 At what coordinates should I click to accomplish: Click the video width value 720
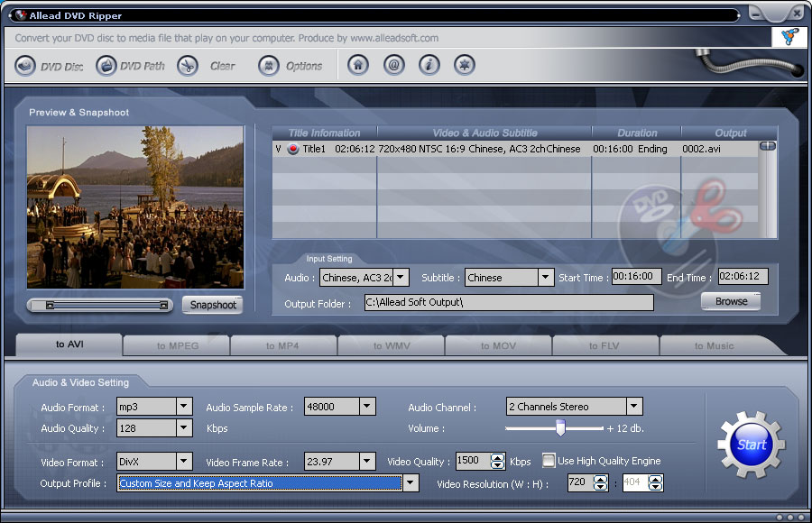point(577,482)
